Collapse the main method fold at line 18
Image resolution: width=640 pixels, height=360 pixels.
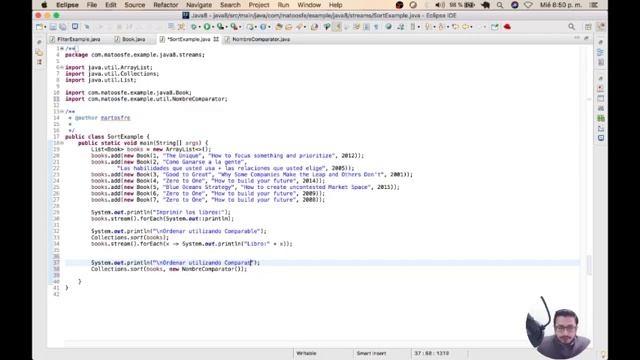pyautogui.click(x=62, y=143)
